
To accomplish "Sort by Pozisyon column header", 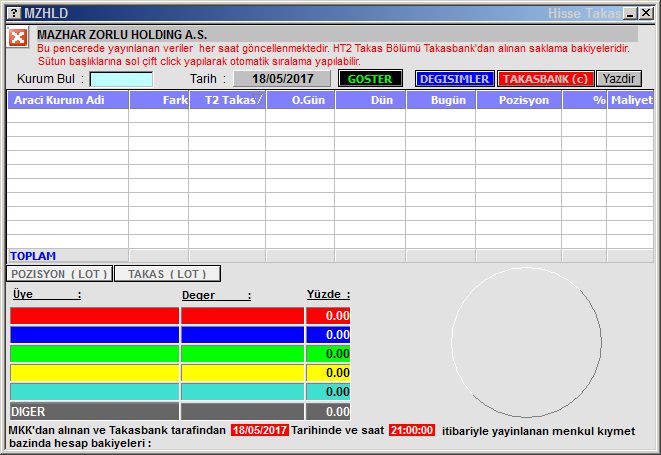I will tap(519, 100).
